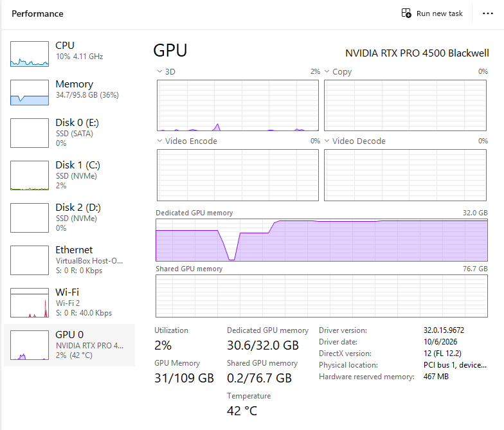This screenshot has height=430, width=504.
Task: Click the Run new task label
Action: pyautogui.click(x=440, y=13)
